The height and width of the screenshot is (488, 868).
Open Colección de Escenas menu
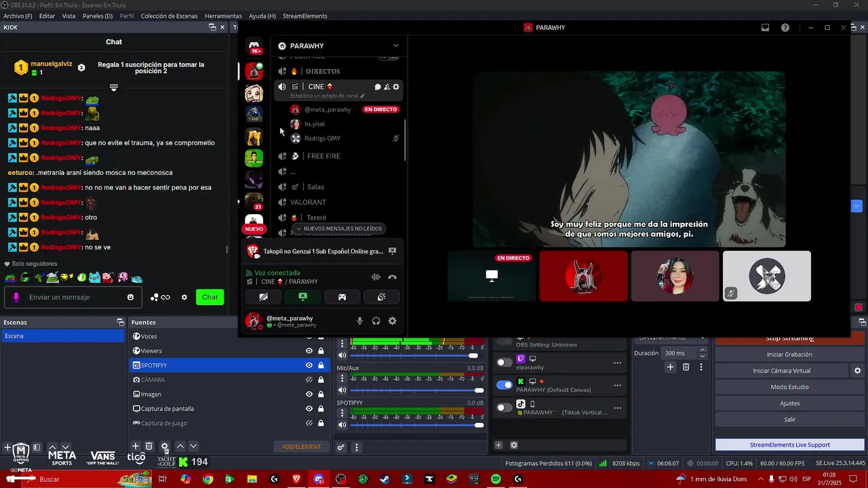pos(169,16)
